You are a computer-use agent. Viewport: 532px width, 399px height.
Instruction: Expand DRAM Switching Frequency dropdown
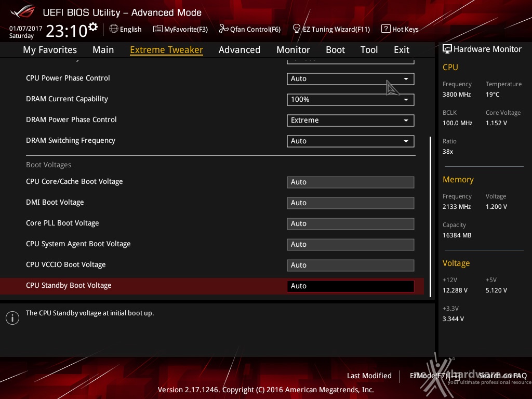[x=351, y=141]
